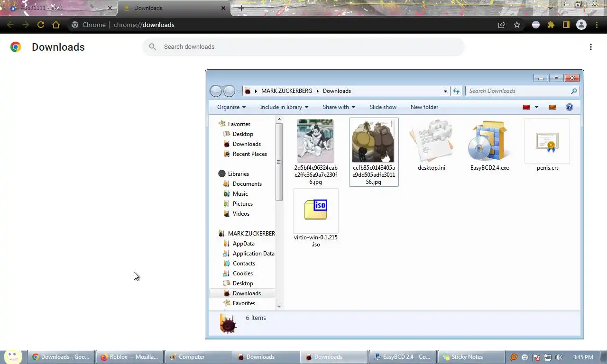Select the Downloads Chrome tab
This screenshot has width=607, height=364.
tap(174, 8)
